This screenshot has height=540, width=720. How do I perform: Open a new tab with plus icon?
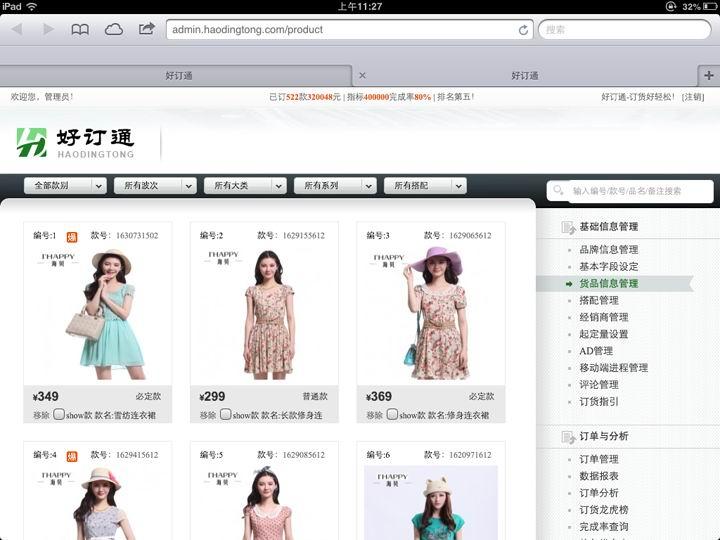point(709,75)
